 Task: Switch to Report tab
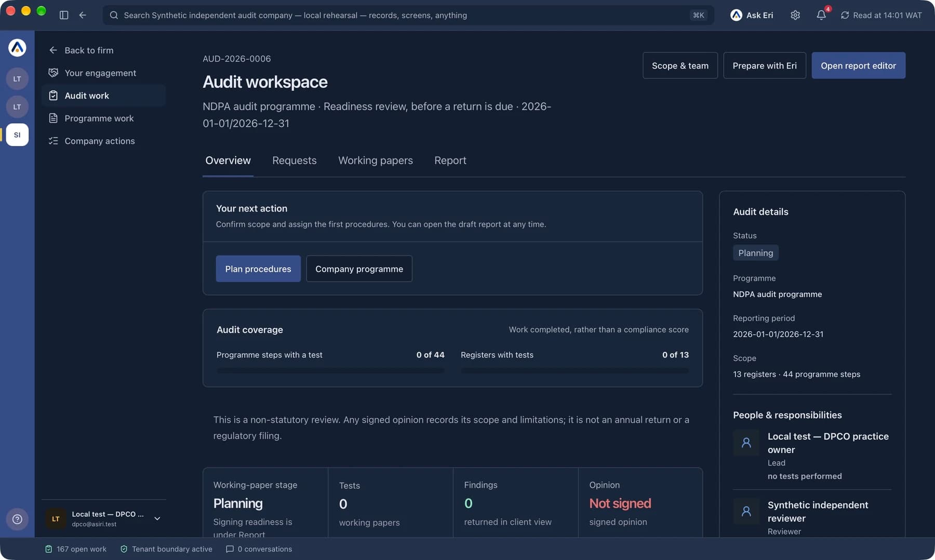tap(450, 161)
